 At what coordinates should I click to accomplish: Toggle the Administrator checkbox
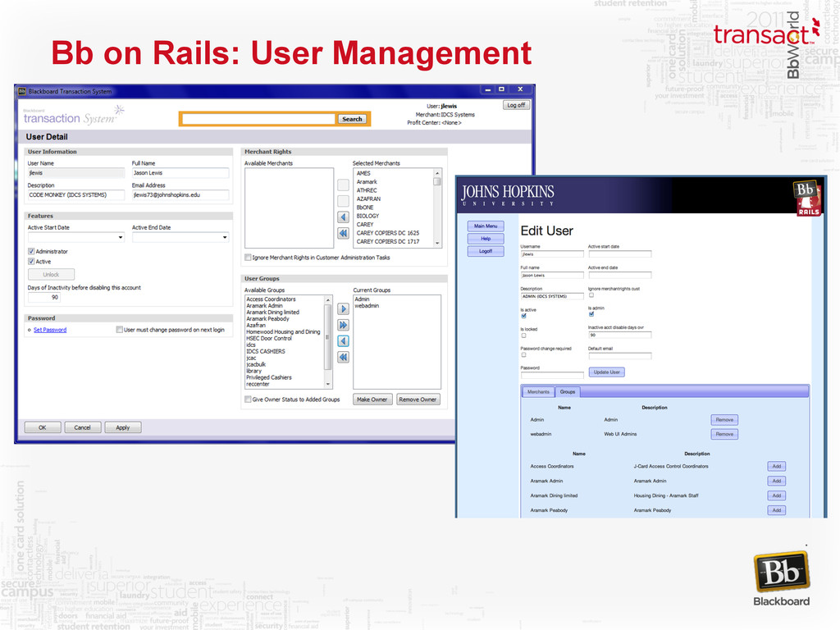click(31, 251)
